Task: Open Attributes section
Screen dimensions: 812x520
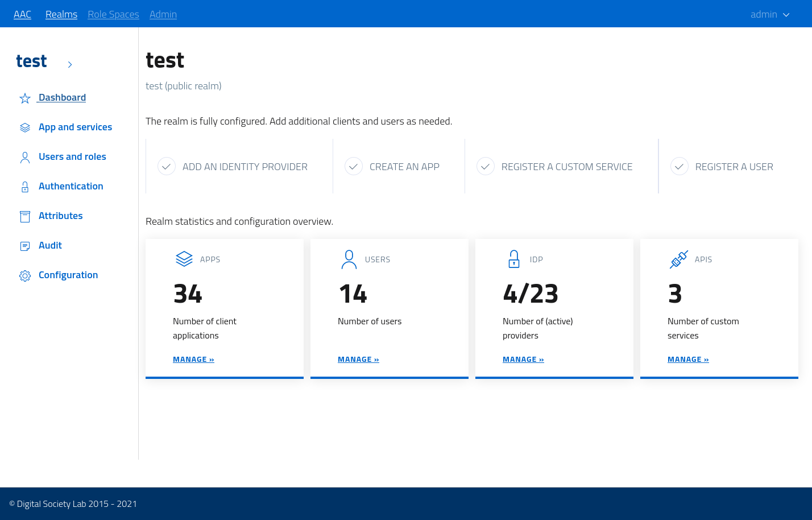Action: [x=61, y=216]
